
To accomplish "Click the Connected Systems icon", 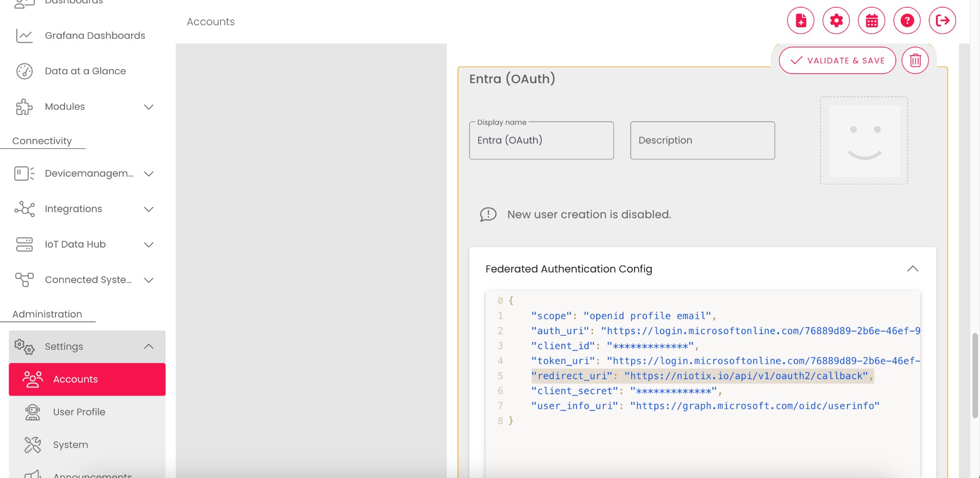I will point(24,280).
